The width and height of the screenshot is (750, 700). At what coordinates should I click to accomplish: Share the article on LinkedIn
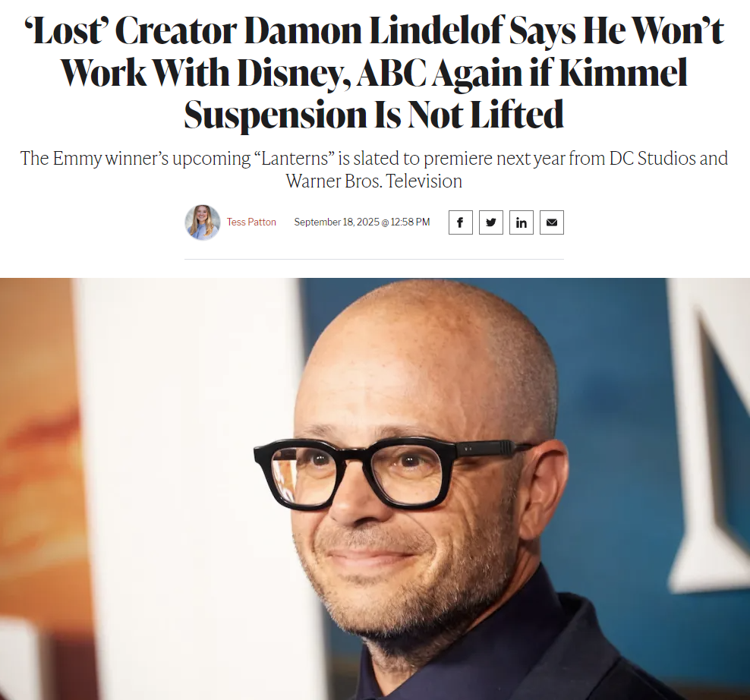pos(522,222)
